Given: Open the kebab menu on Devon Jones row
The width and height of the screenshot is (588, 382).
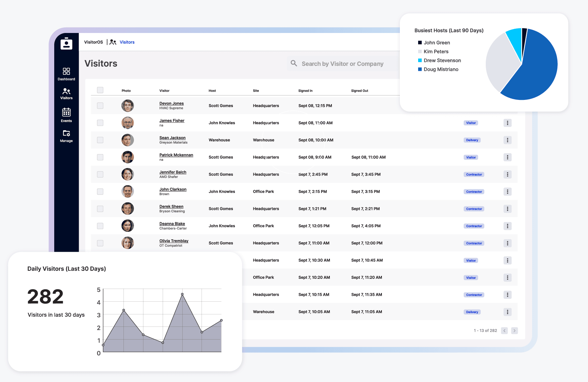Looking at the screenshot, I should 507,105.
